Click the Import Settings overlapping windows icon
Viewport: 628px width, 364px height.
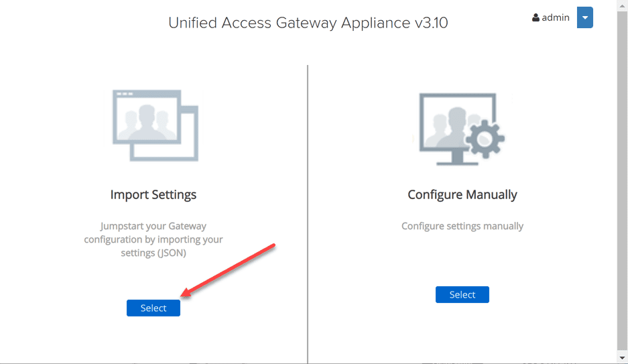[155, 125]
